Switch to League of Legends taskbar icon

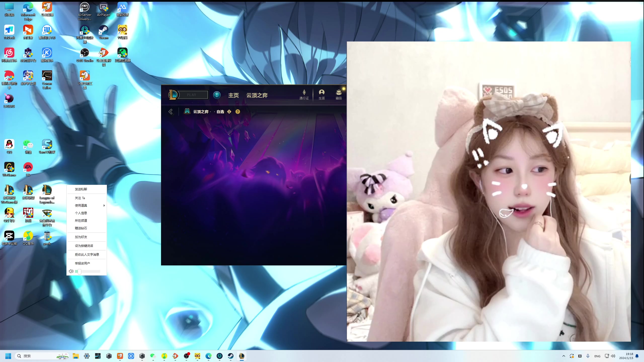(x=242, y=356)
